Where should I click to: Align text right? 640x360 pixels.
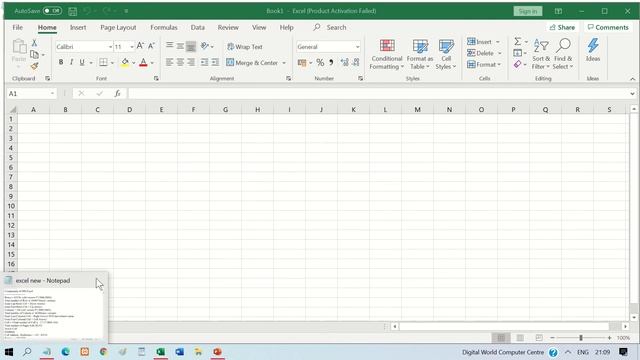(191, 62)
